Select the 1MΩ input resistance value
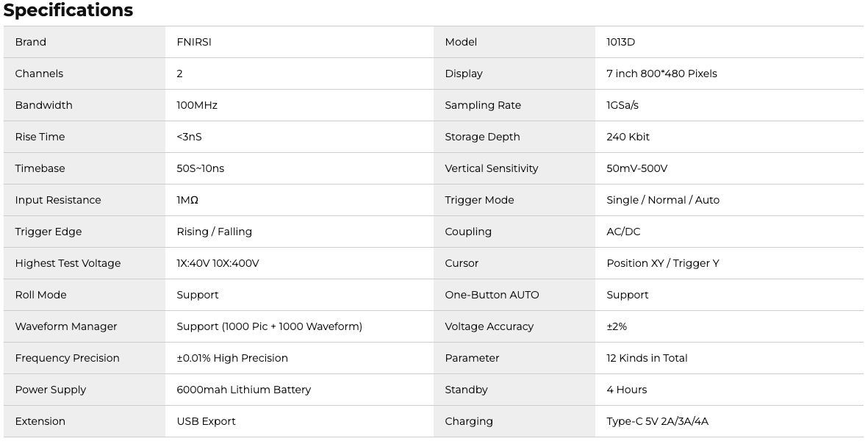The width and height of the screenshot is (868, 444). coord(187,200)
